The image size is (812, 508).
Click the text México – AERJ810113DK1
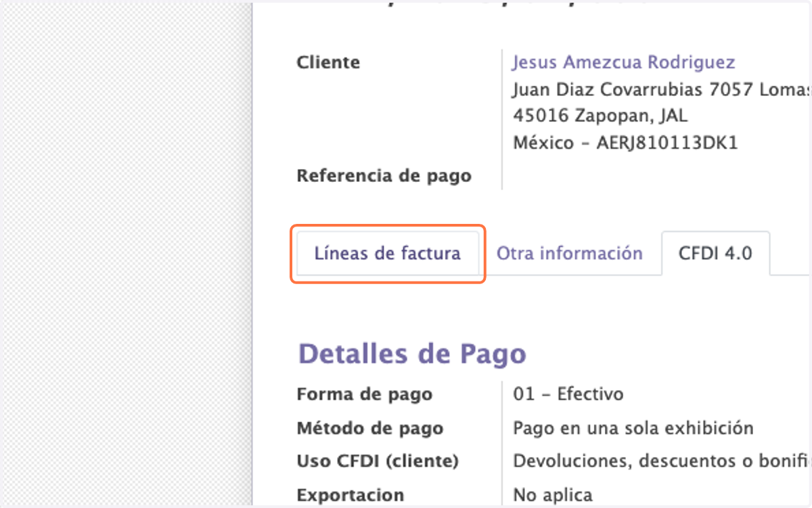[626, 143]
